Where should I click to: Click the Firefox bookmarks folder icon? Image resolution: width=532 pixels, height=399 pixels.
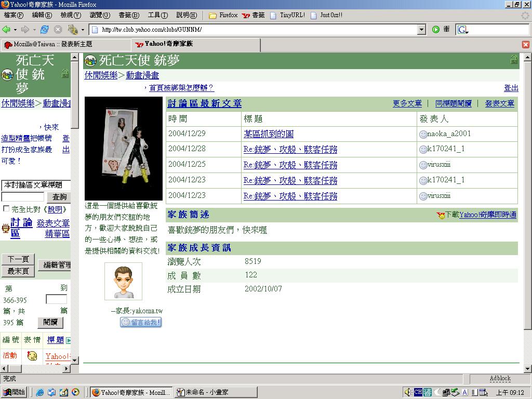pos(212,15)
